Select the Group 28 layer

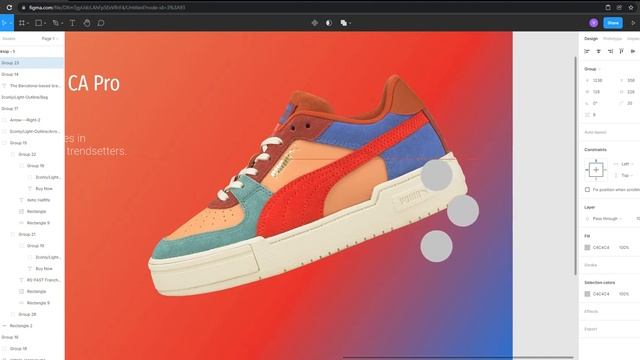coord(32,314)
